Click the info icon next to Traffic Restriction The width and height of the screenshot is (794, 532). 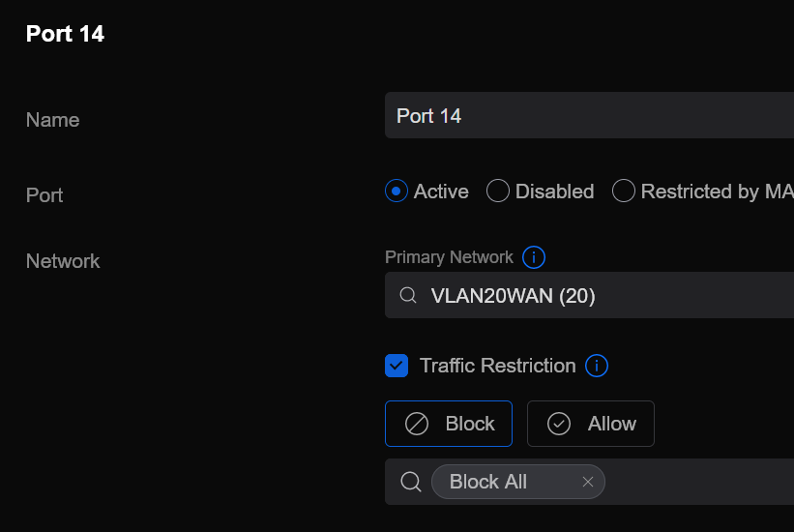(598, 366)
